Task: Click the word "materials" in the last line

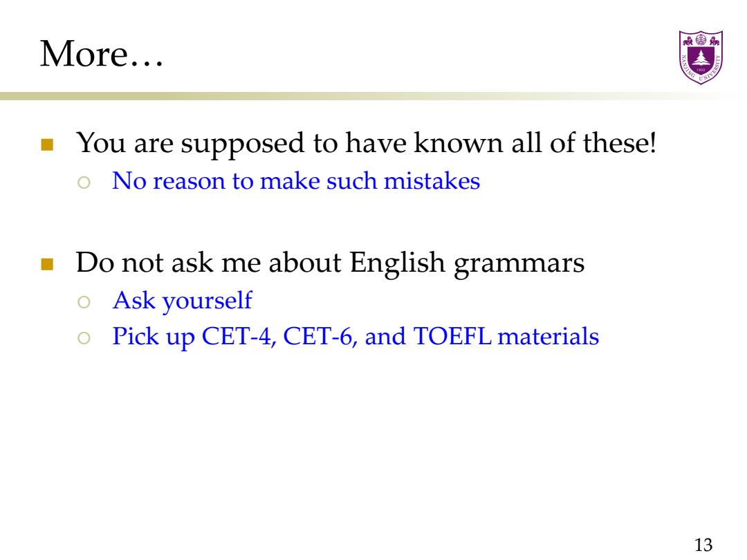Action: 548,336
